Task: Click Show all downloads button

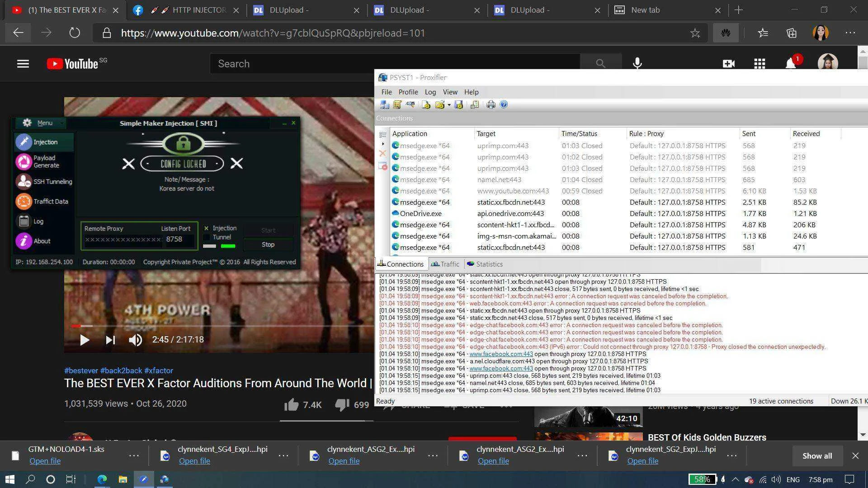Action: pyautogui.click(x=817, y=456)
